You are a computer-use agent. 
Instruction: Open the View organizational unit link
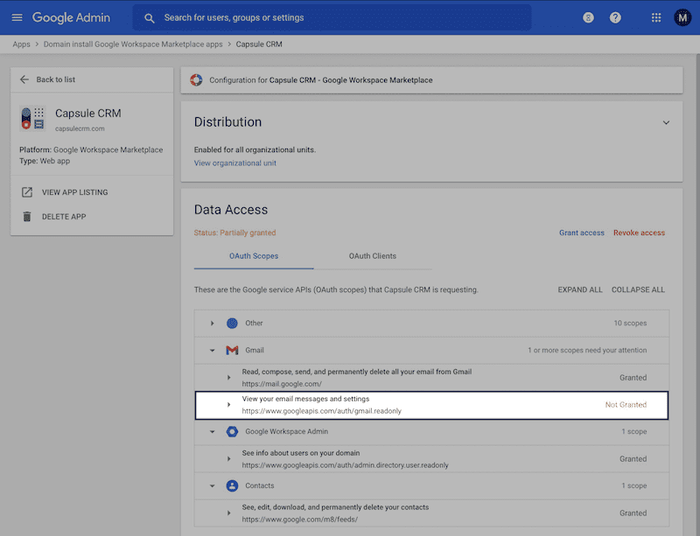click(235, 163)
